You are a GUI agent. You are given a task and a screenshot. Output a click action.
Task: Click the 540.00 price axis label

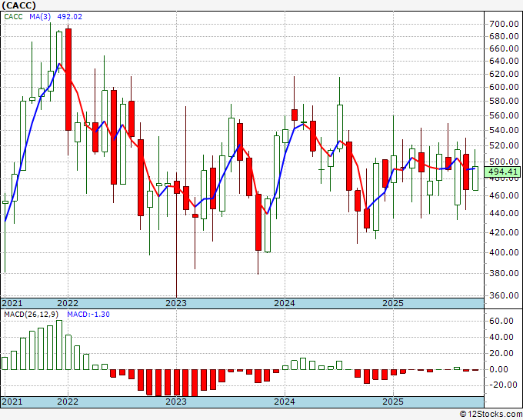[x=504, y=131]
